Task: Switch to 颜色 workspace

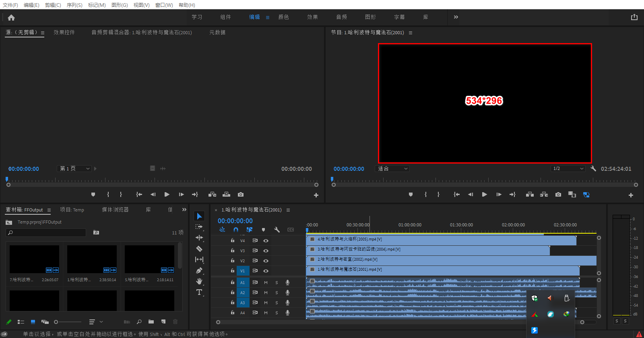Action: (284, 17)
